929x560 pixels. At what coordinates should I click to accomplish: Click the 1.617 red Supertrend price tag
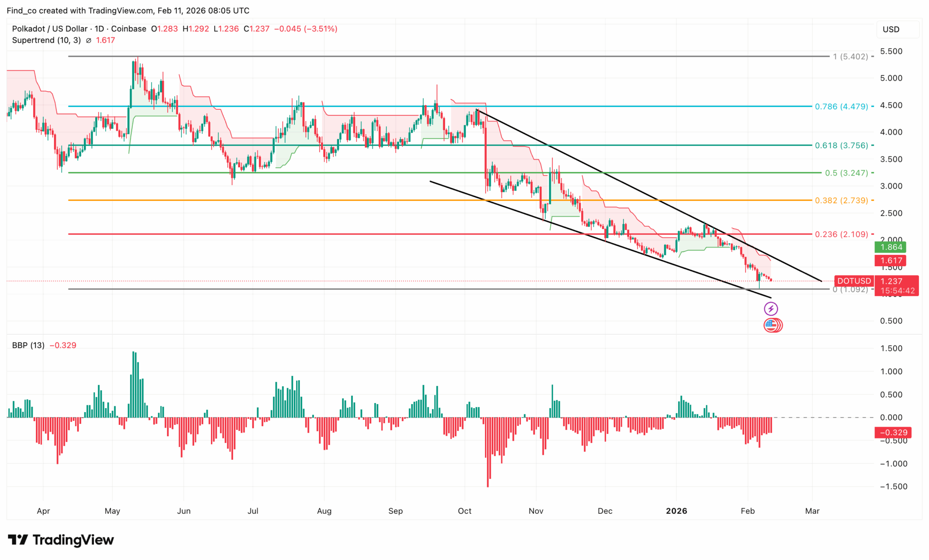click(x=891, y=261)
